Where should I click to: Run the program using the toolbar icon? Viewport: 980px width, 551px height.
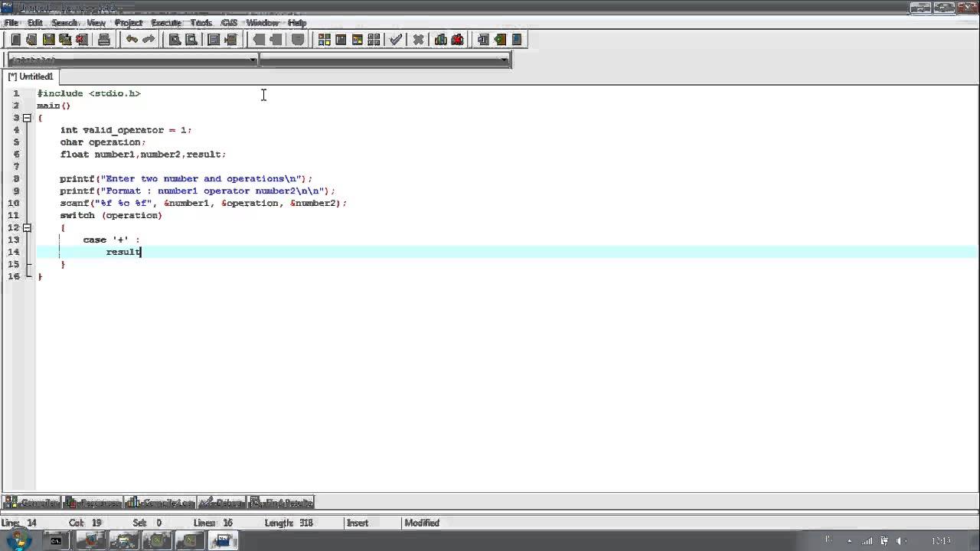point(341,40)
